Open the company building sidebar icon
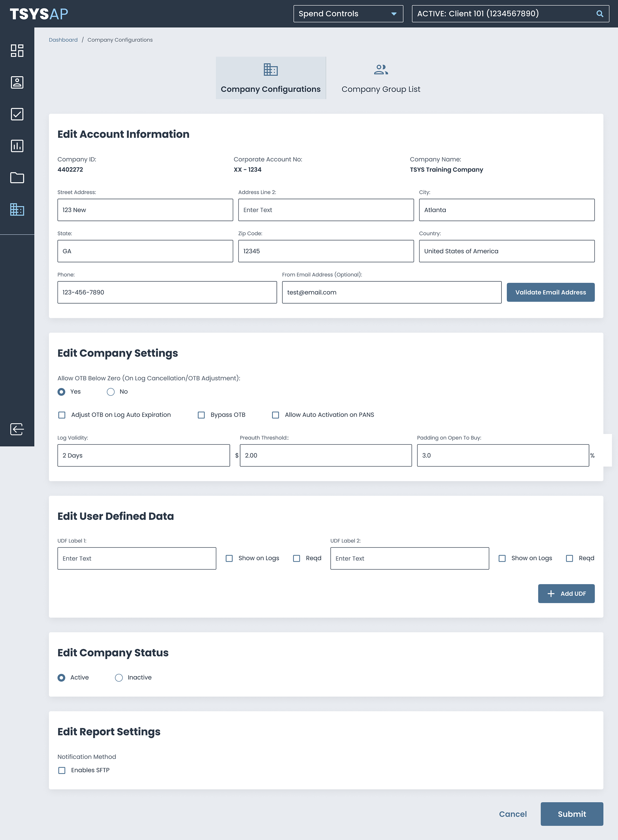 (x=17, y=210)
